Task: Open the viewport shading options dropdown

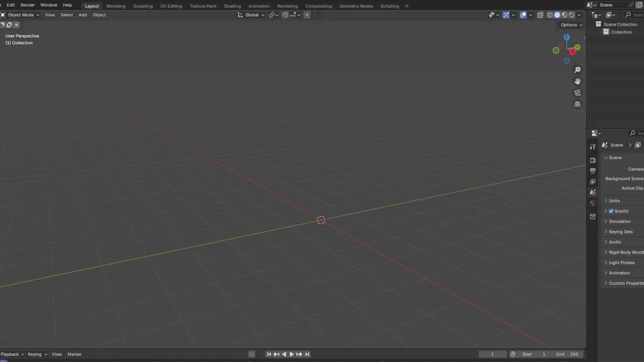Action: [579, 15]
